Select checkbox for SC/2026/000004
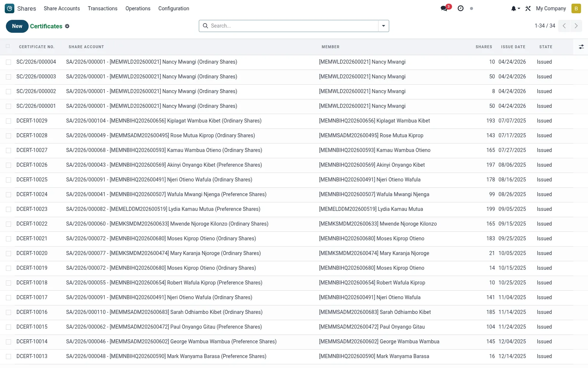Viewport: 588px width, 368px height. click(8, 62)
